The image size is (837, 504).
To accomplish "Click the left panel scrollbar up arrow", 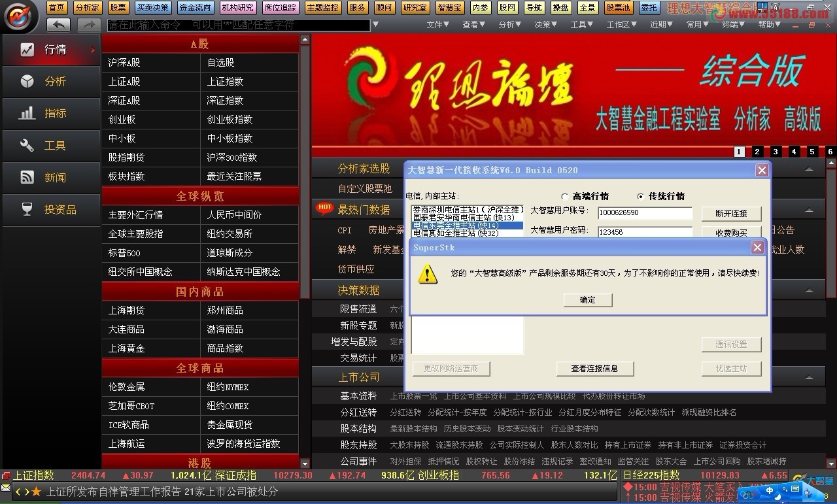I will pyautogui.click(x=305, y=40).
